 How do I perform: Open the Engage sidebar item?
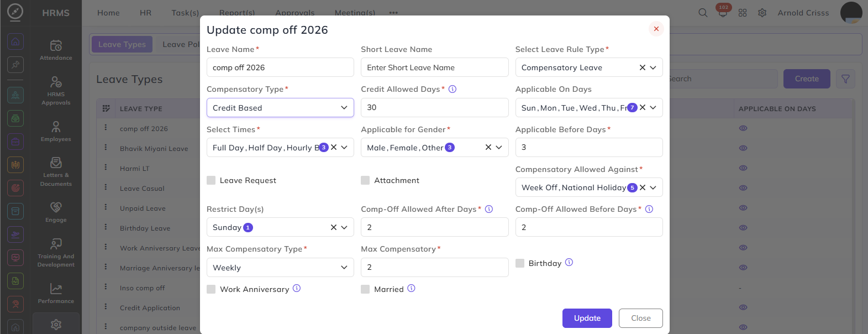point(56,212)
